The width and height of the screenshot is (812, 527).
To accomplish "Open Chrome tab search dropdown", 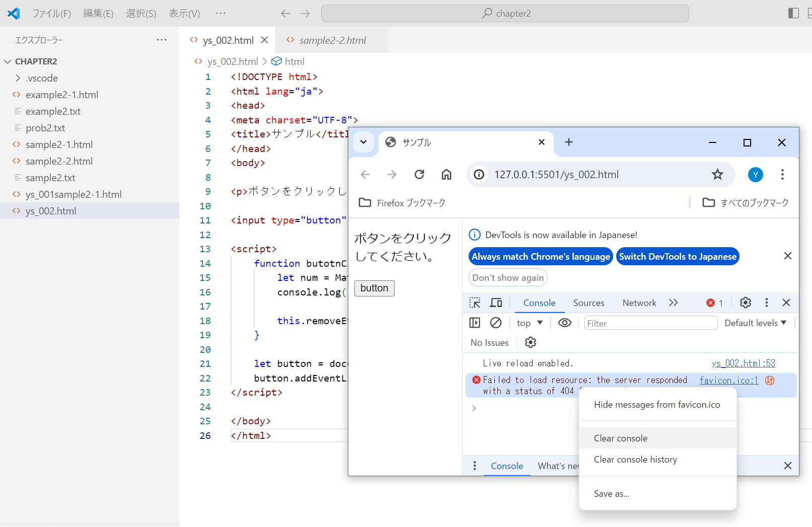I will point(363,142).
